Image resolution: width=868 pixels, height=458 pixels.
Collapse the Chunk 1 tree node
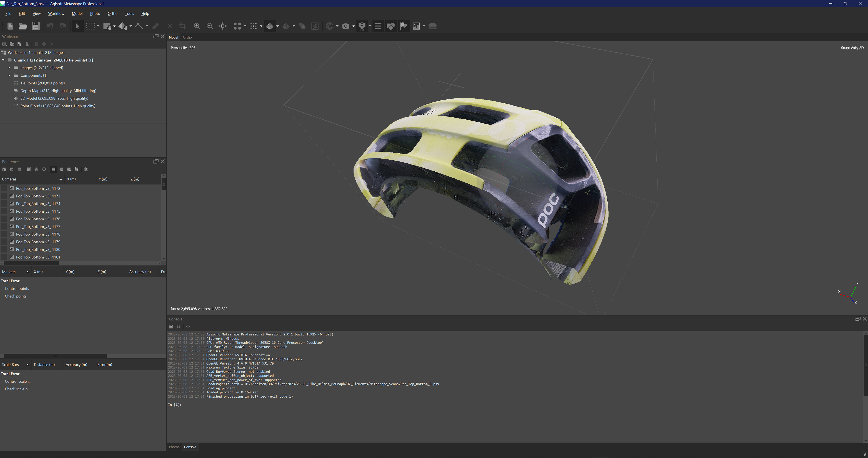(x=3, y=60)
